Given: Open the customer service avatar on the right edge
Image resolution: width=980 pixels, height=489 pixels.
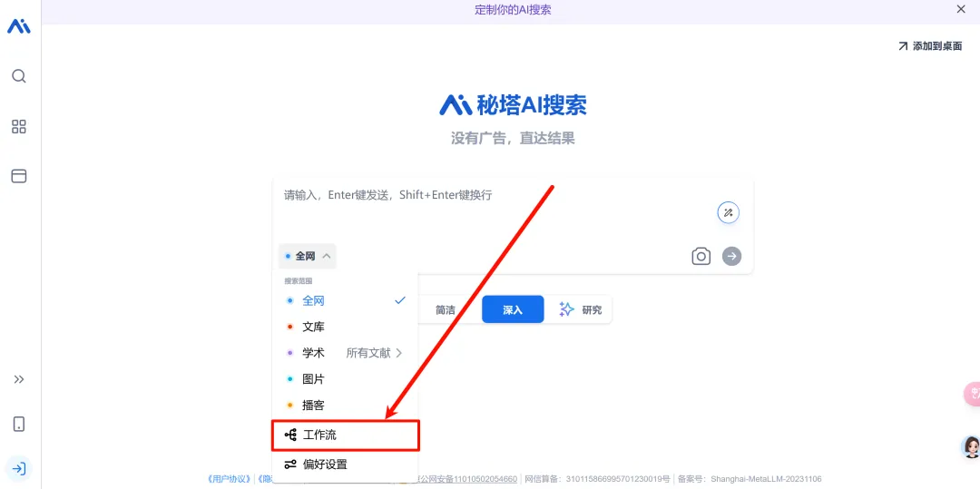Looking at the screenshot, I should [971, 446].
